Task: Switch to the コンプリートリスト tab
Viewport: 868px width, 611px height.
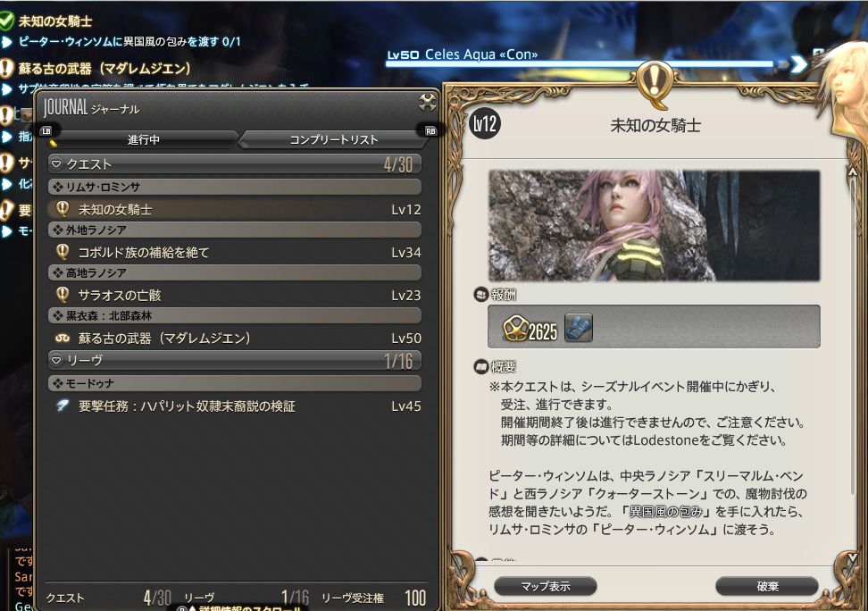Action: (334, 139)
